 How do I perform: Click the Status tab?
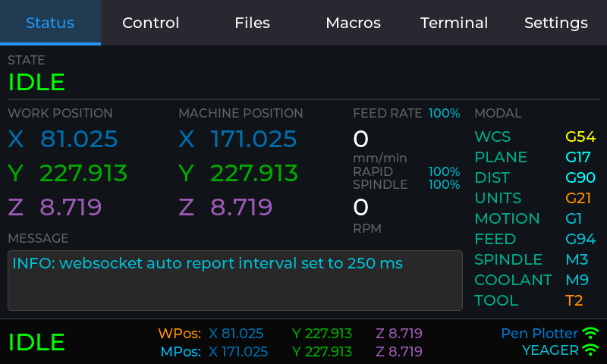(50, 23)
